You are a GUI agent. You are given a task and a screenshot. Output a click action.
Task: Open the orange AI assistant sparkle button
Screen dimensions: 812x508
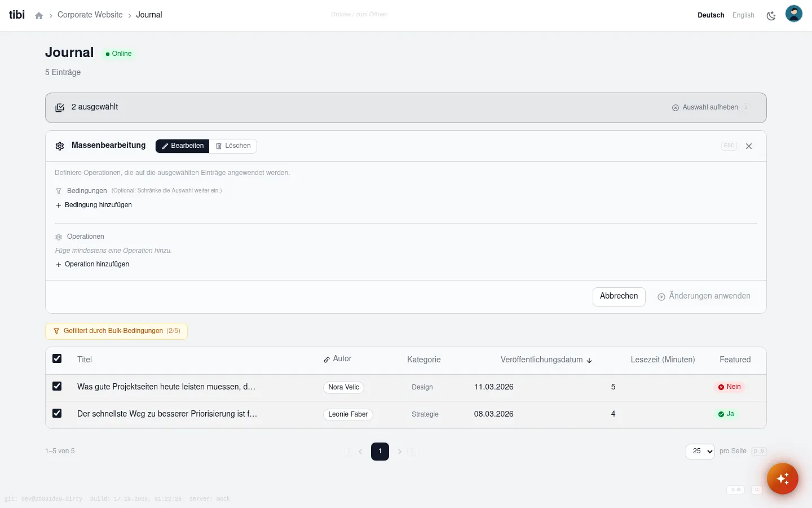[783, 479]
